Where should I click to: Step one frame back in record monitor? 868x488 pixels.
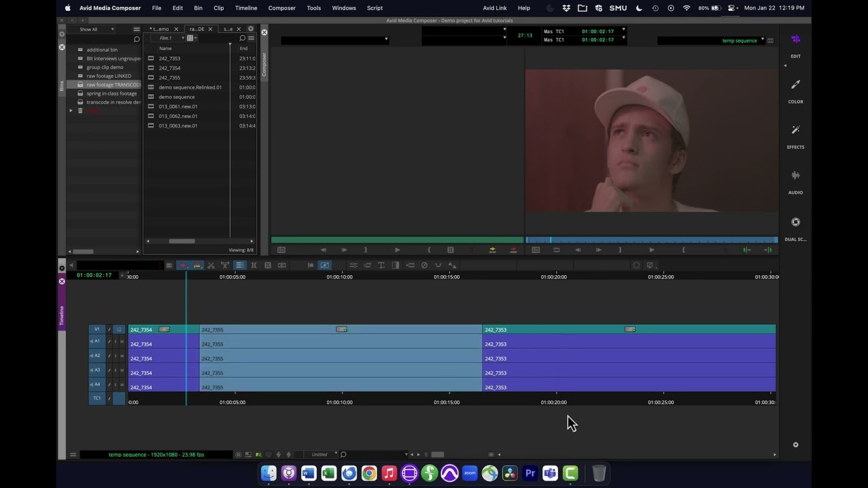(577, 250)
